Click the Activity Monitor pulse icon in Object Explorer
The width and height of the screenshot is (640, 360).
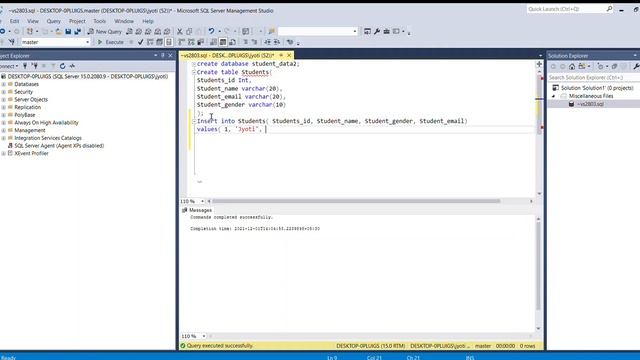pyautogui.click(x=72, y=66)
